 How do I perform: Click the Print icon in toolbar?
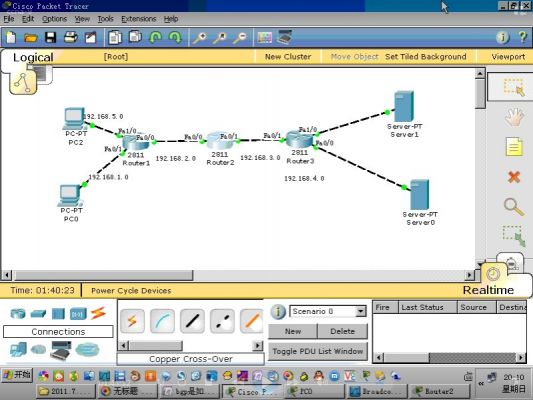[x=70, y=37]
